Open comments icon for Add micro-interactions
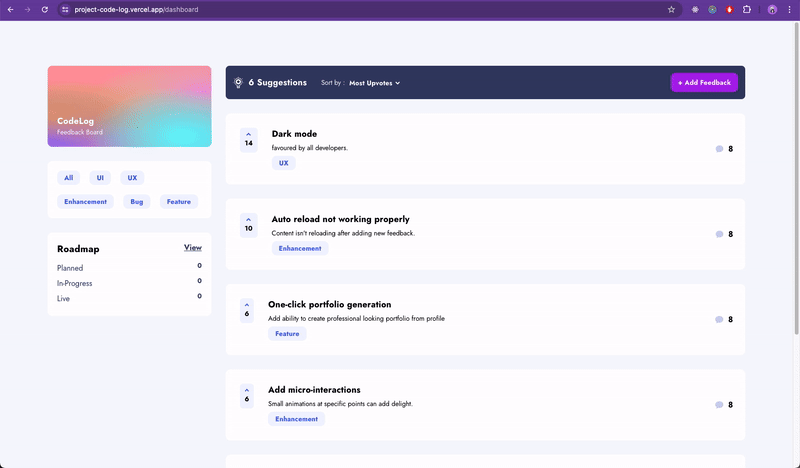 pyautogui.click(x=719, y=405)
